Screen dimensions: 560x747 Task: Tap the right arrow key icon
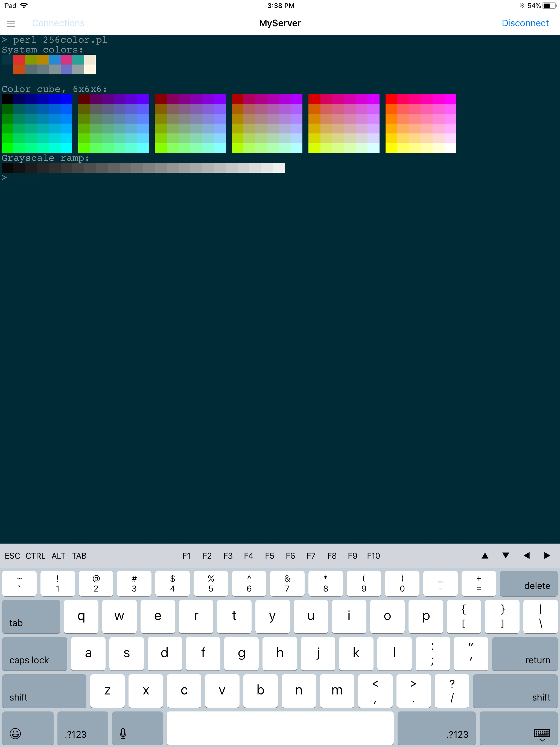(547, 556)
